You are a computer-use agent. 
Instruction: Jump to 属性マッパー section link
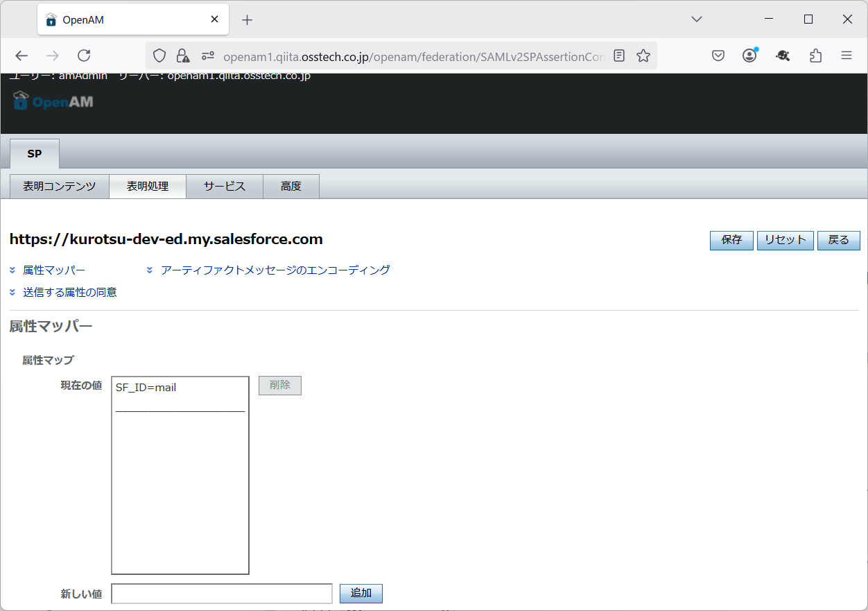click(x=54, y=270)
